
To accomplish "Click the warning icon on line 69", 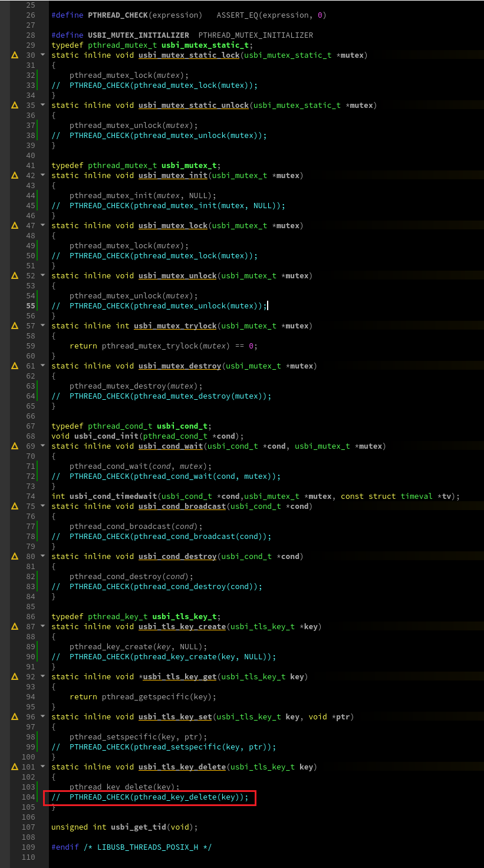I will click(x=15, y=446).
